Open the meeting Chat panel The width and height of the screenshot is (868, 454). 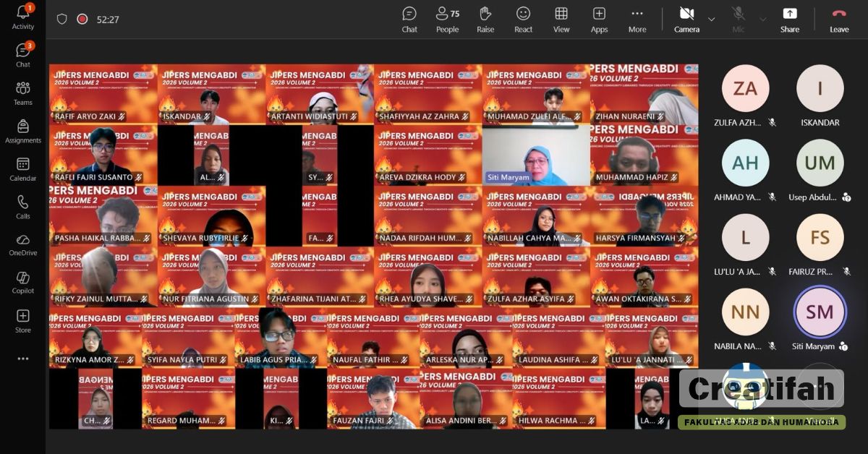tap(409, 20)
